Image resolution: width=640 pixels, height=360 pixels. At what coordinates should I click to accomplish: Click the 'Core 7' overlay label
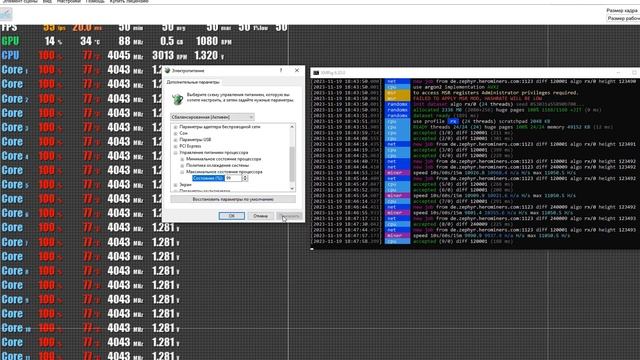click(x=15, y=242)
